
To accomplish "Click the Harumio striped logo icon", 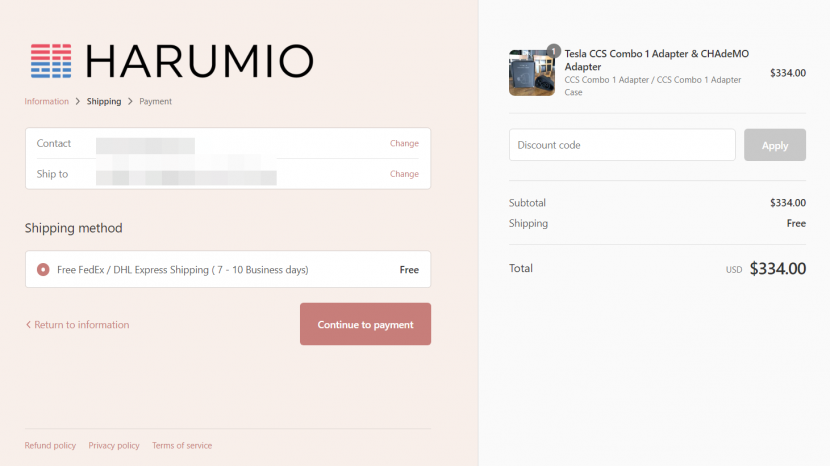I will 50,61.
